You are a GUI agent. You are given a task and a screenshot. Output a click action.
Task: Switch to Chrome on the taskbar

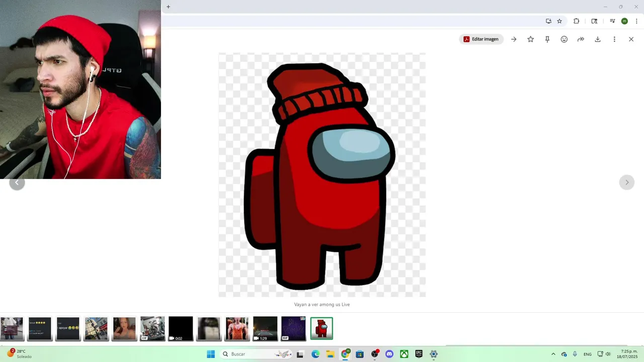pyautogui.click(x=345, y=354)
